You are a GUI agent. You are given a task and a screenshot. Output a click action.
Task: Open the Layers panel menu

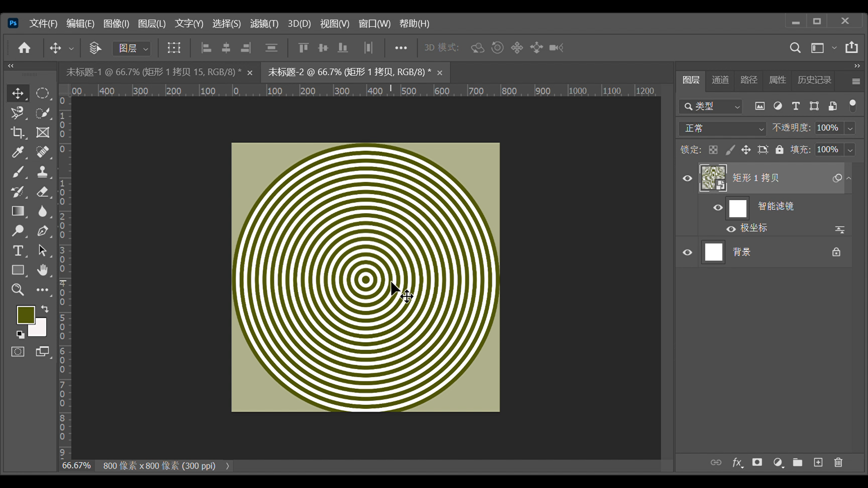click(856, 81)
